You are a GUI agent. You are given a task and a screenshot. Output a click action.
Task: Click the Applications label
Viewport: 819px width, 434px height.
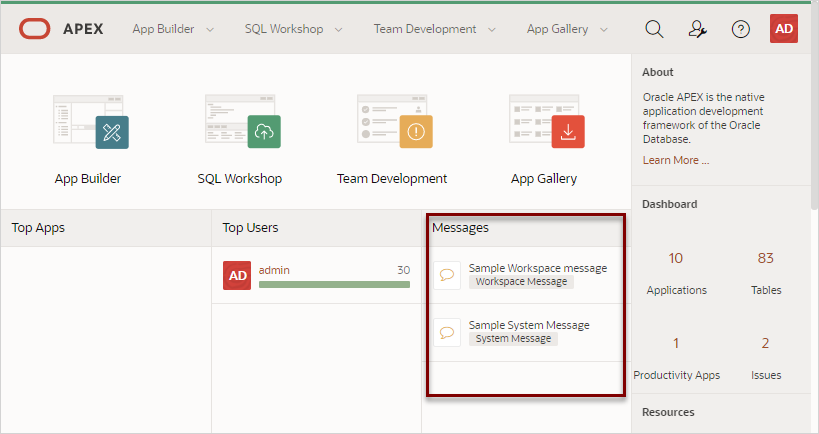[676, 290]
